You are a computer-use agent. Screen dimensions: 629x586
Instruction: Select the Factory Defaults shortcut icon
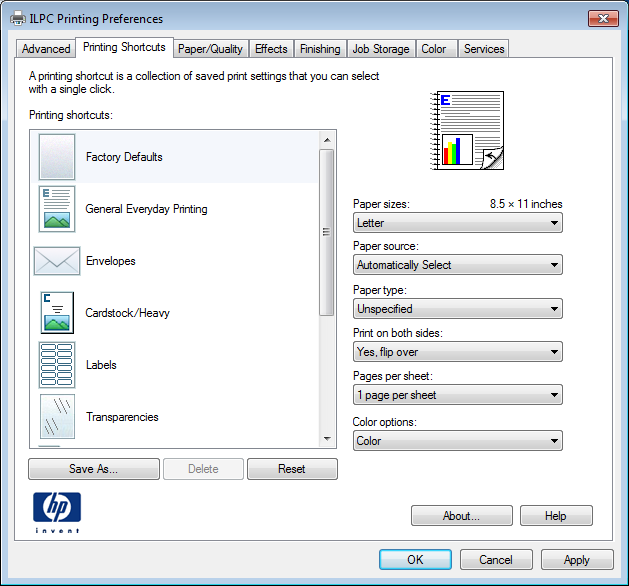57,157
